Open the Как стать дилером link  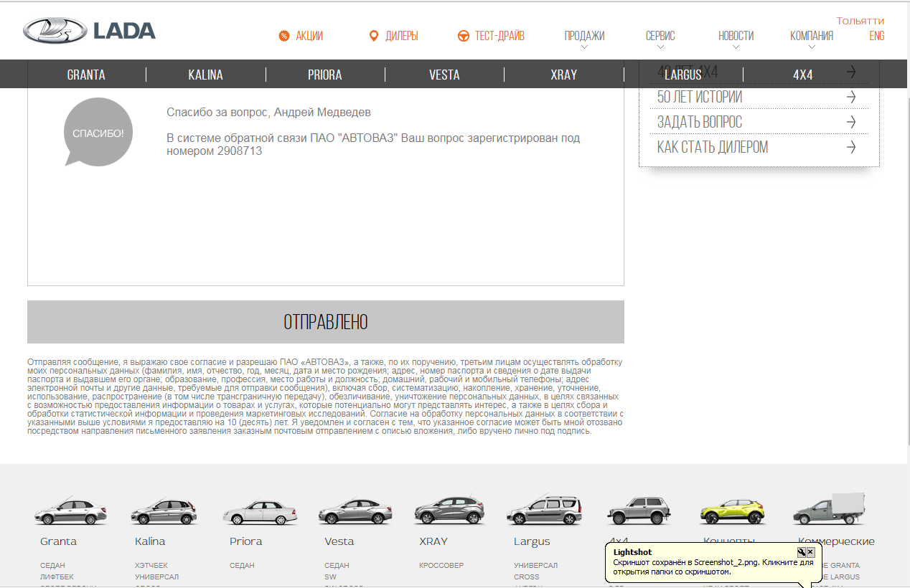pyautogui.click(x=713, y=147)
